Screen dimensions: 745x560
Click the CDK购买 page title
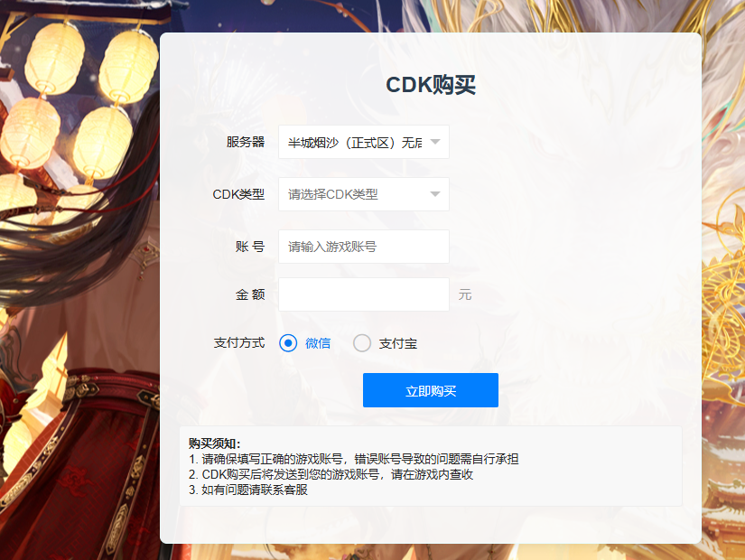pos(431,85)
